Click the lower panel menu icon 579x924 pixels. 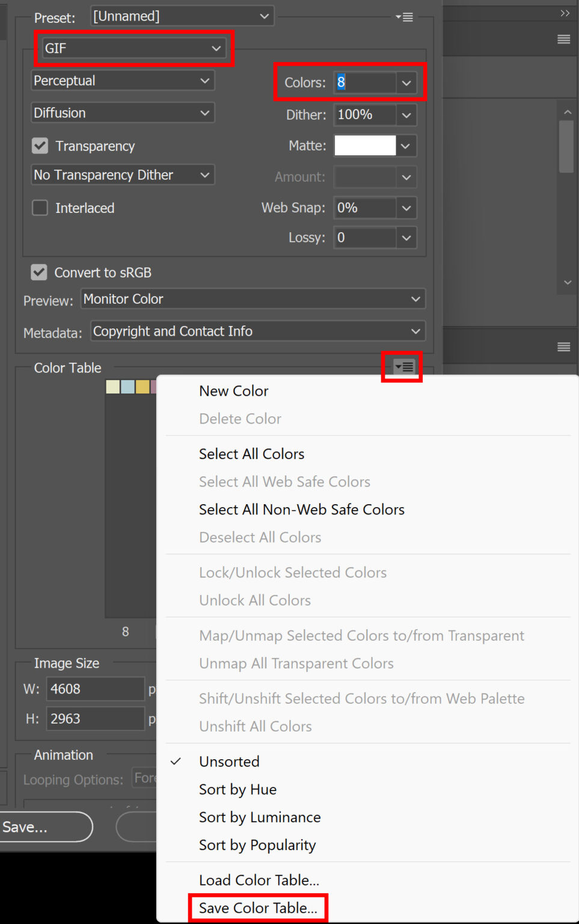563,347
